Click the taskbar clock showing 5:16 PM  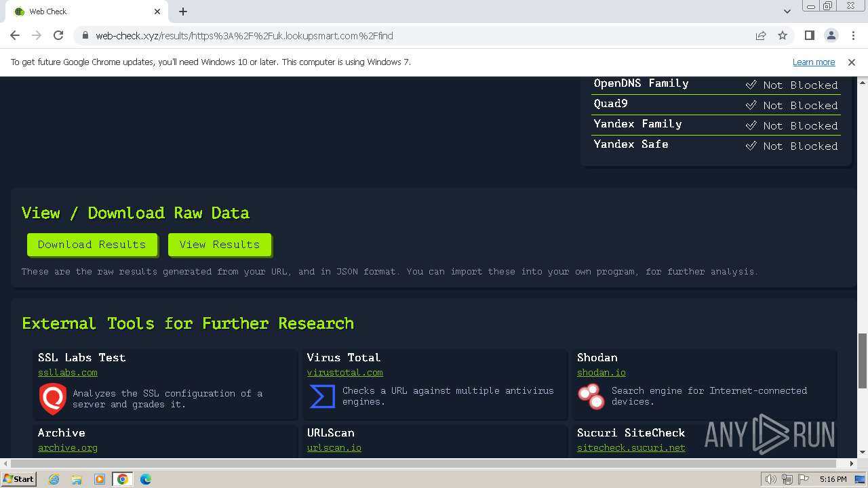833,479
